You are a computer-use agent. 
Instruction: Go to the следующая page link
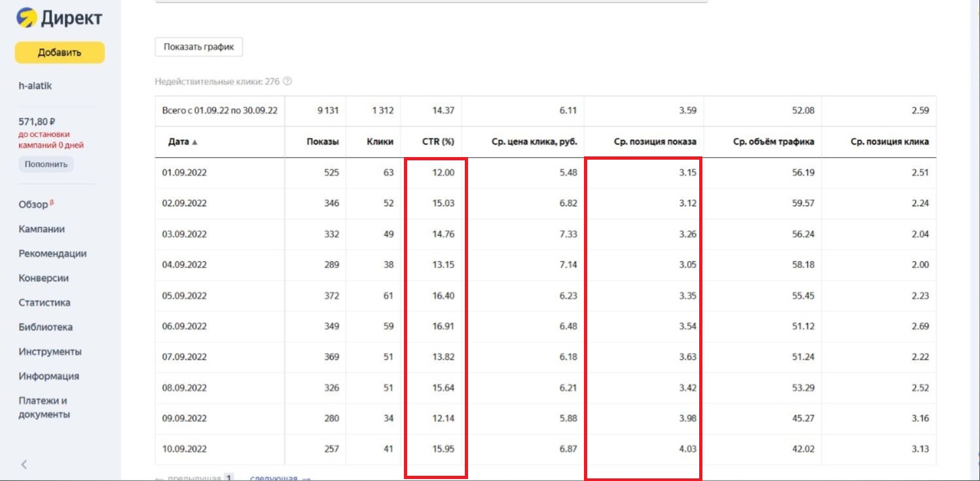[280, 478]
